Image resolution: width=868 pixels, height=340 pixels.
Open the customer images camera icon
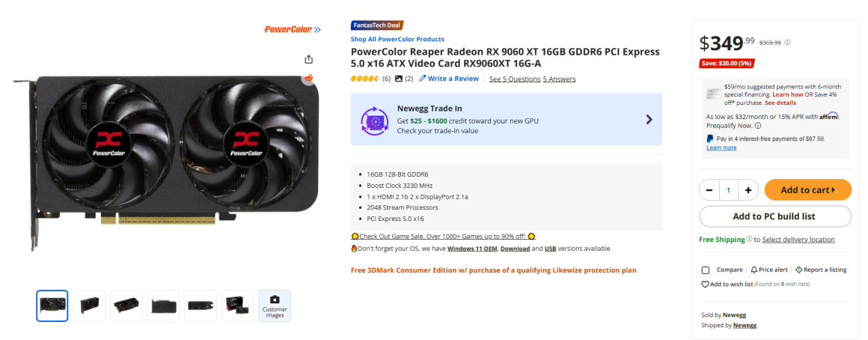coord(275,300)
